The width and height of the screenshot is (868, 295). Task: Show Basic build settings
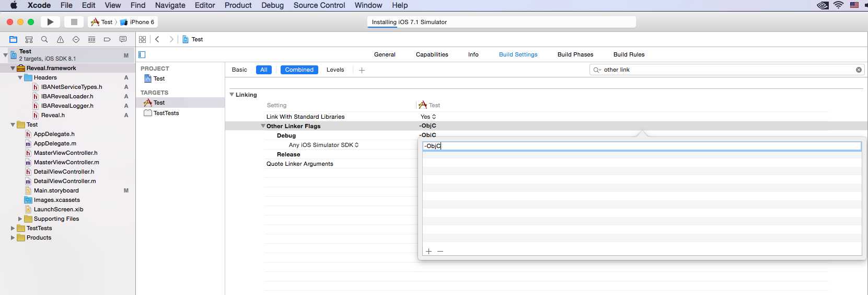[x=239, y=70]
